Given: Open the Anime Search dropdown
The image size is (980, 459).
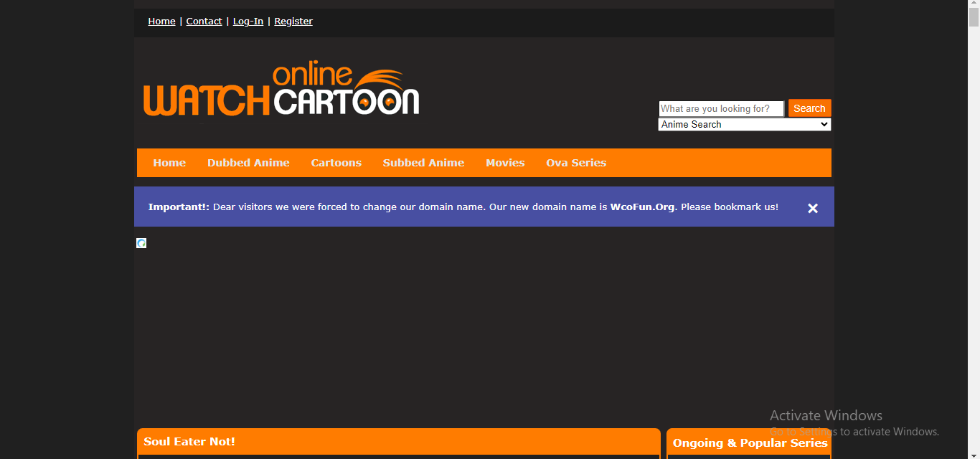Looking at the screenshot, I should [x=745, y=125].
